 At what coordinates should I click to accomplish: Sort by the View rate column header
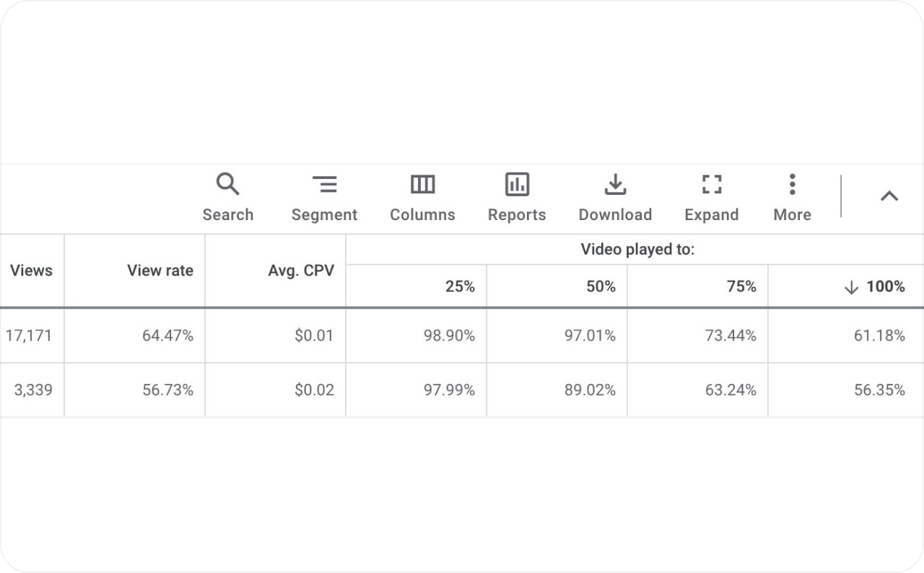[160, 271]
